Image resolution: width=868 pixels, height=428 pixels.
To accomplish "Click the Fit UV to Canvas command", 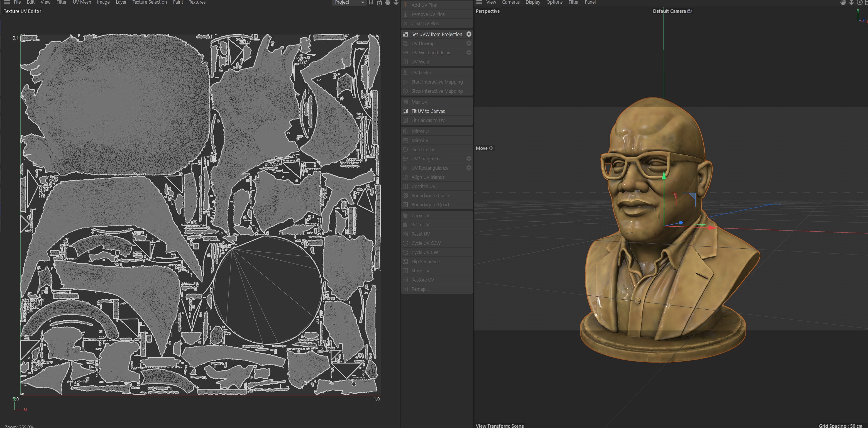I will pyautogui.click(x=428, y=111).
